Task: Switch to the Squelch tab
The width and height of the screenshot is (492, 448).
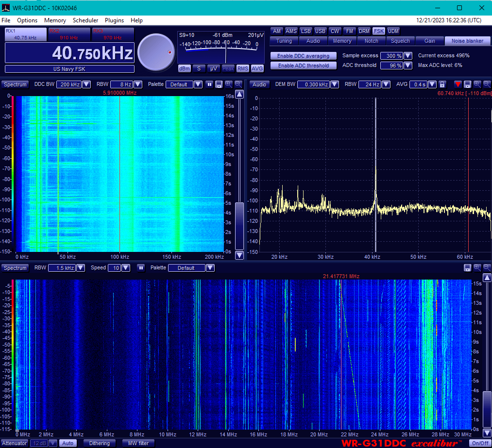Action: point(400,41)
